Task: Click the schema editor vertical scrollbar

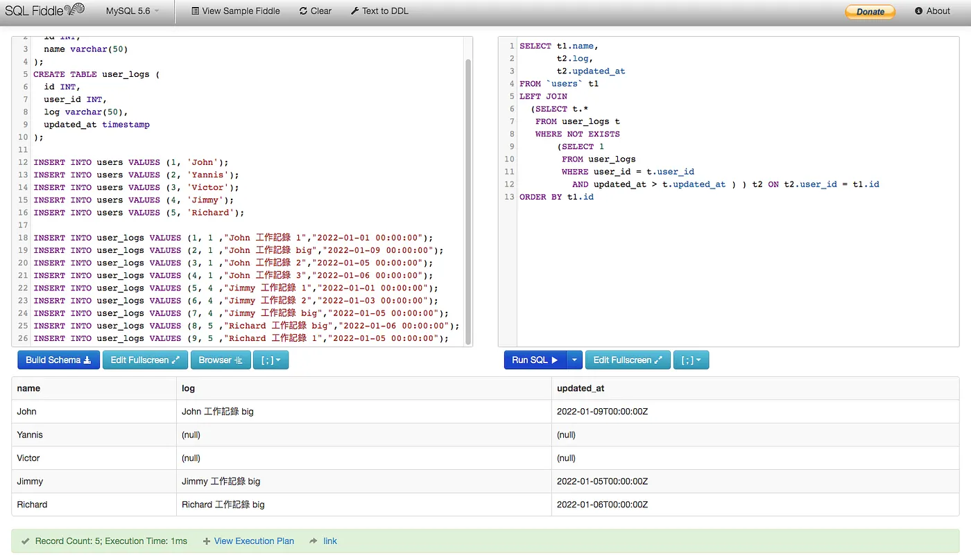Action: click(468, 201)
